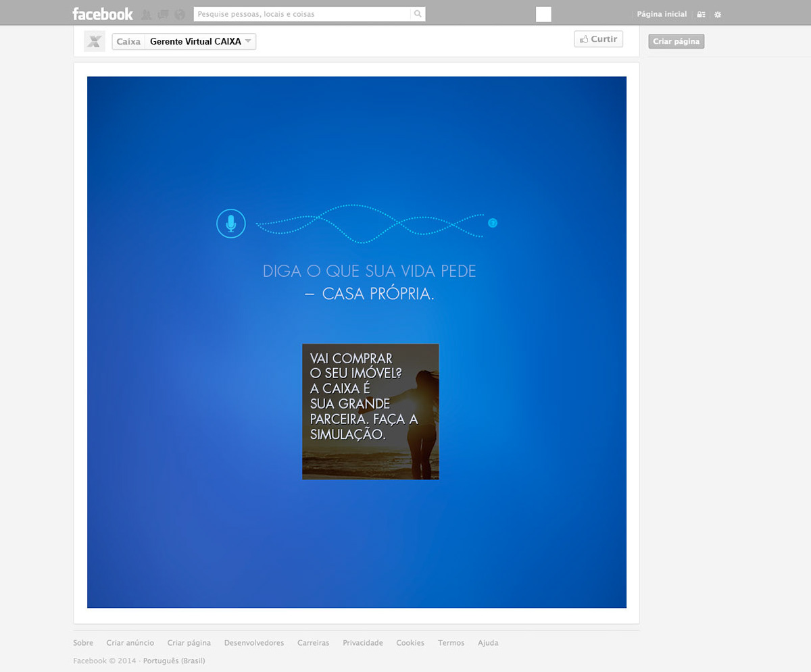Click the Criar página button
This screenshot has width=811, height=672.
[x=677, y=41]
